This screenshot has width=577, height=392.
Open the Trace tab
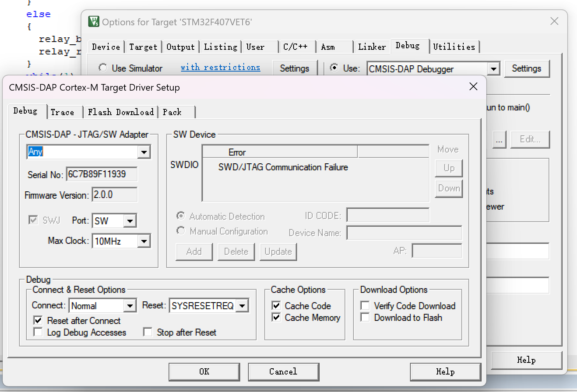(62, 112)
